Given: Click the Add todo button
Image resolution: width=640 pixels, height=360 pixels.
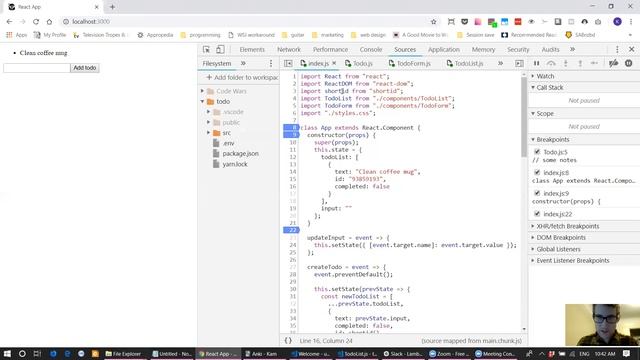Looking at the screenshot, I should [84, 68].
